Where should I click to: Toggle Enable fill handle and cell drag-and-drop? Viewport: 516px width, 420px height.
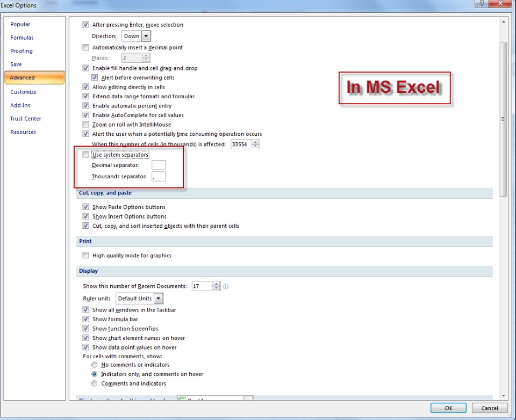(85, 68)
